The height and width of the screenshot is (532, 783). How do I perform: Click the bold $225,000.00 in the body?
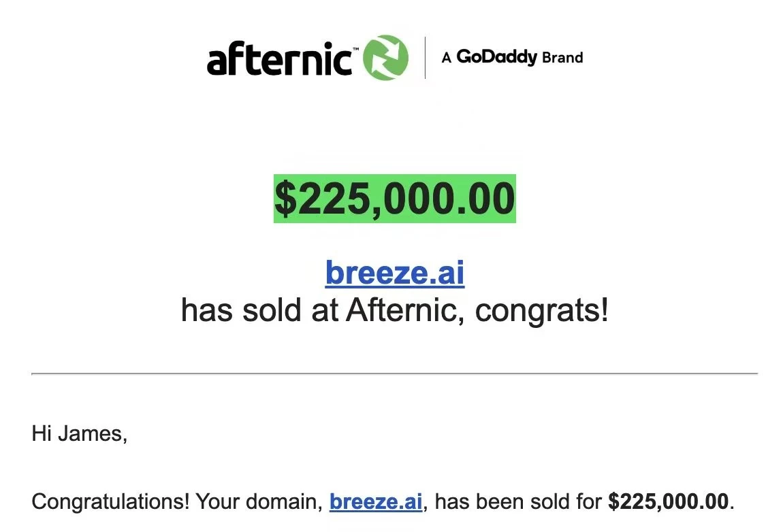click(668, 501)
